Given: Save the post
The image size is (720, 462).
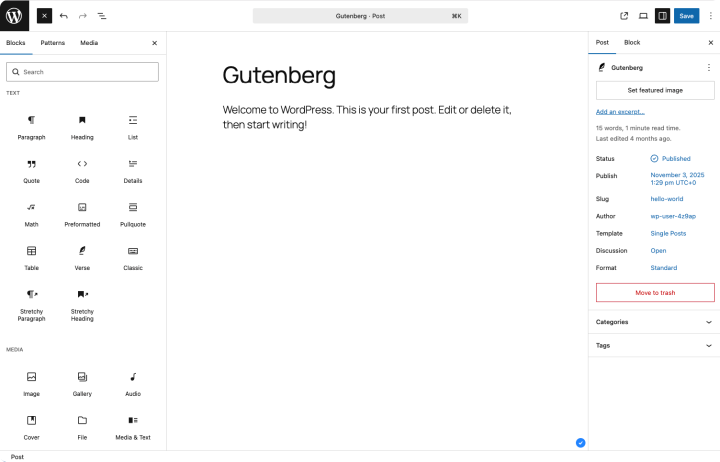Looking at the screenshot, I should [686, 16].
